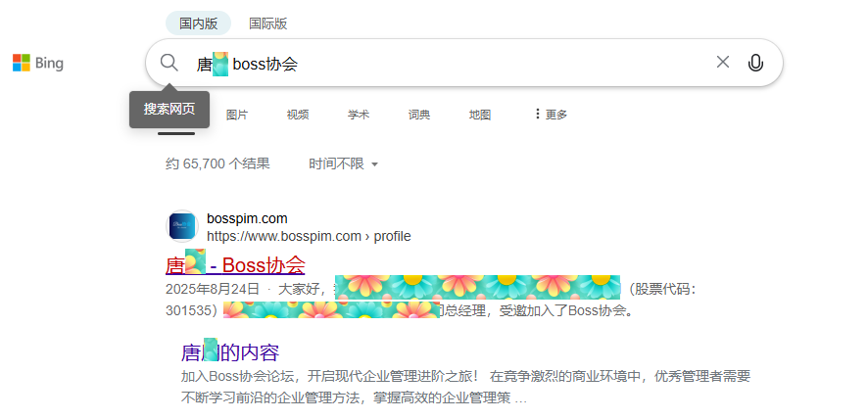Screen dimensions: 868x420
Task: Switch to 国际版 search tab
Action: coord(267,23)
